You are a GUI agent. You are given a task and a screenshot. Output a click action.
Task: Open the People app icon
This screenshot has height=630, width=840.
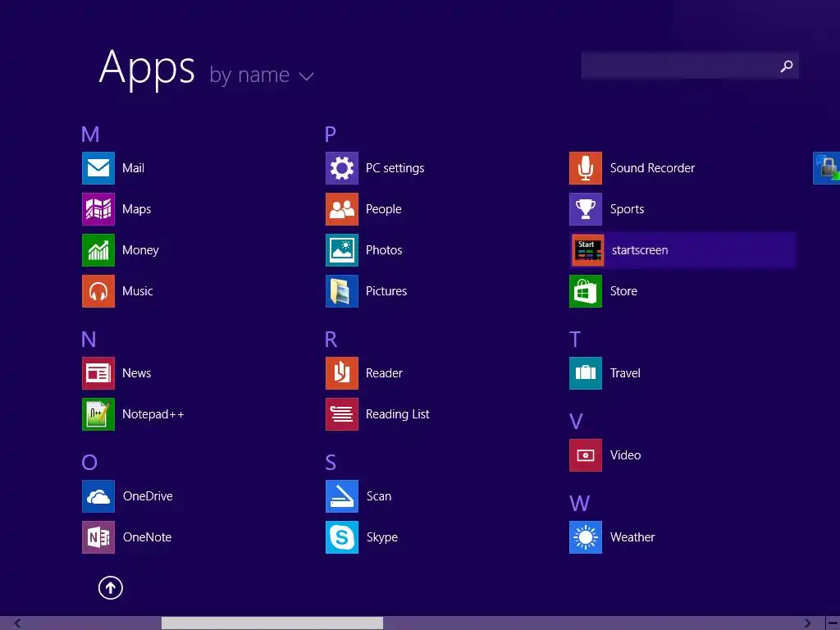[x=342, y=209]
